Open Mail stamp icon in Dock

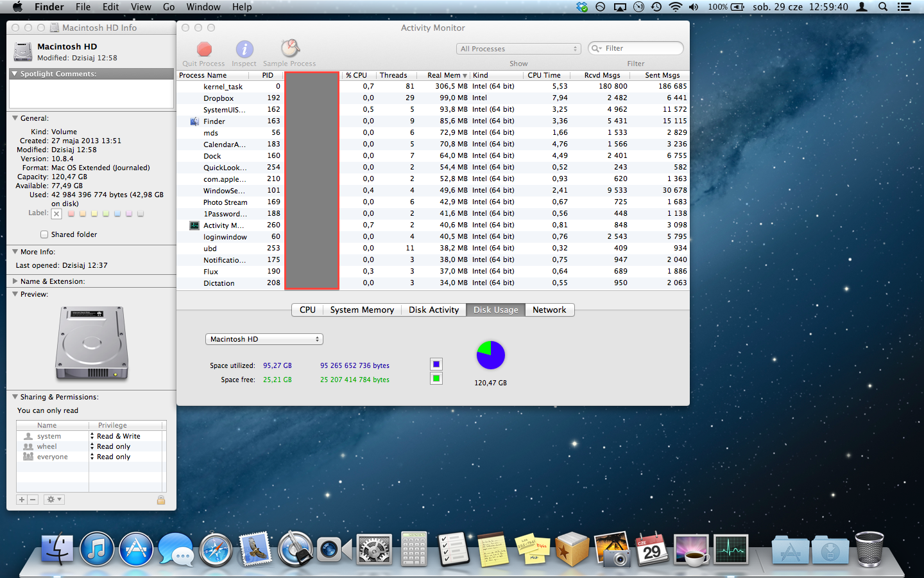click(x=255, y=550)
